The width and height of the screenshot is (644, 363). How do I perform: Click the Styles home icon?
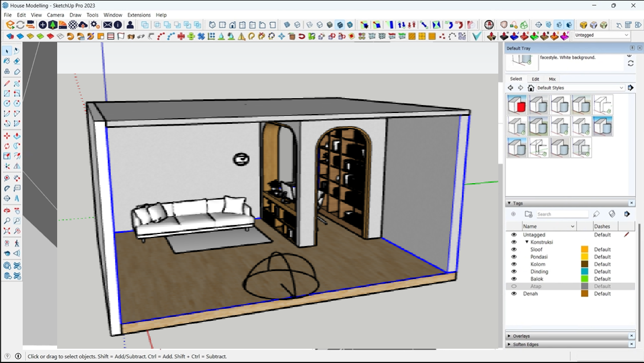[x=531, y=88]
